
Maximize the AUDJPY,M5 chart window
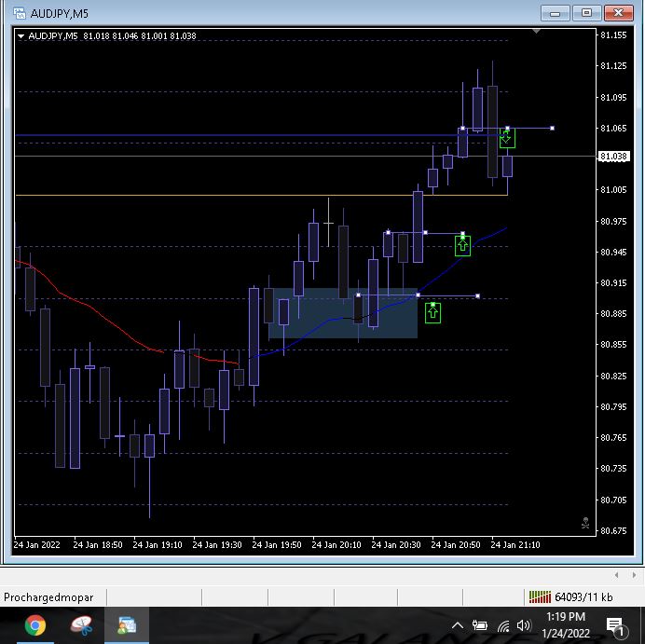pos(586,13)
